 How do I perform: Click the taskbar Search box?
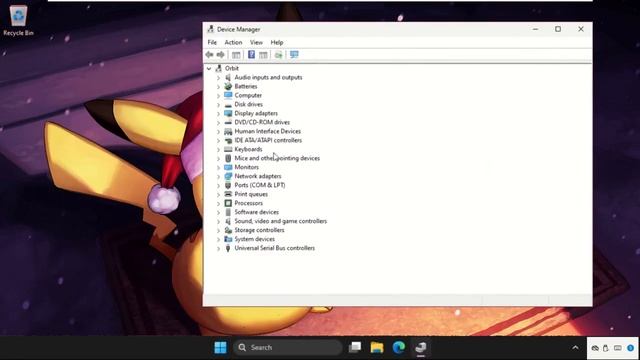point(287,347)
